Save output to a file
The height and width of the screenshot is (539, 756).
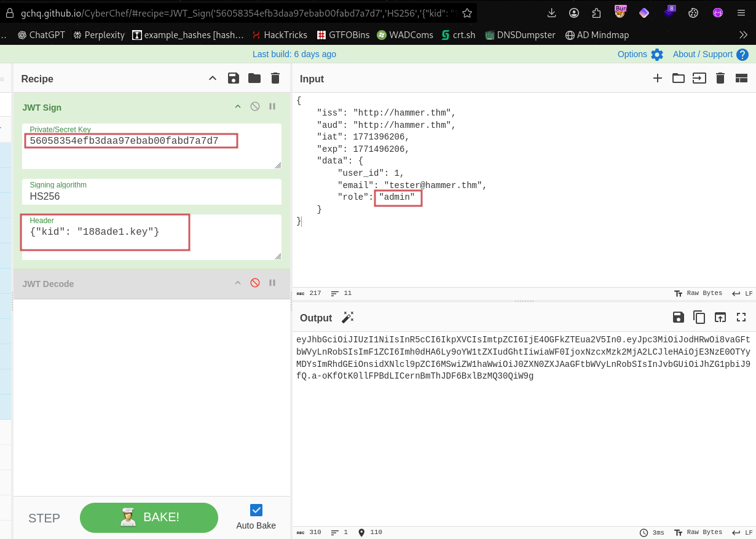[678, 317]
